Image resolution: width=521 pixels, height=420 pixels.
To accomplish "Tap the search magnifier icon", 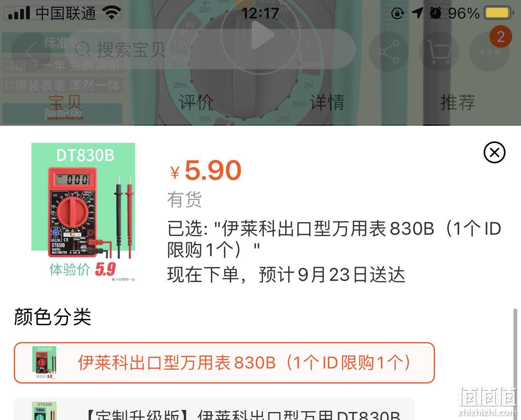I will [83, 50].
